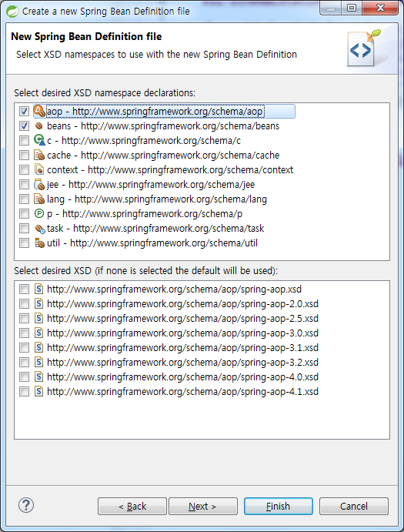This screenshot has height=532, width=404.
Task: Click the spring-aop-3.1.xsd file icon
Action: pyautogui.click(x=39, y=347)
